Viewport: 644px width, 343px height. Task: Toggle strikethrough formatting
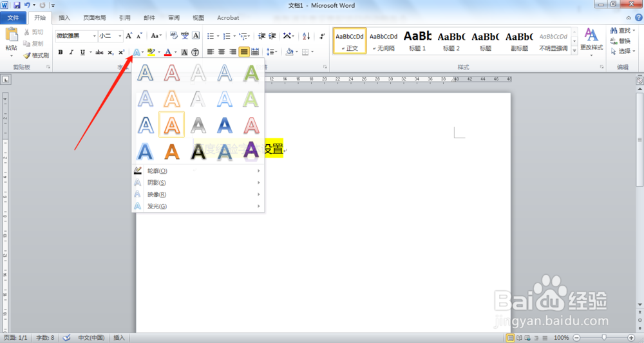click(99, 52)
